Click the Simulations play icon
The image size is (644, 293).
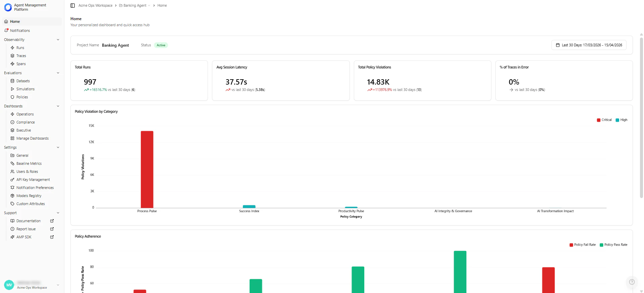pyautogui.click(x=12, y=89)
